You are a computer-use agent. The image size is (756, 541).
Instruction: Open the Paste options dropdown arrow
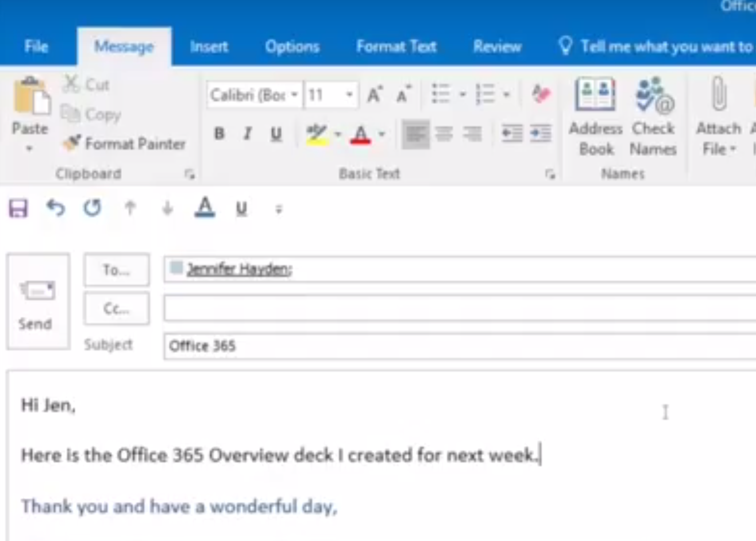pyautogui.click(x=29, y=148)
